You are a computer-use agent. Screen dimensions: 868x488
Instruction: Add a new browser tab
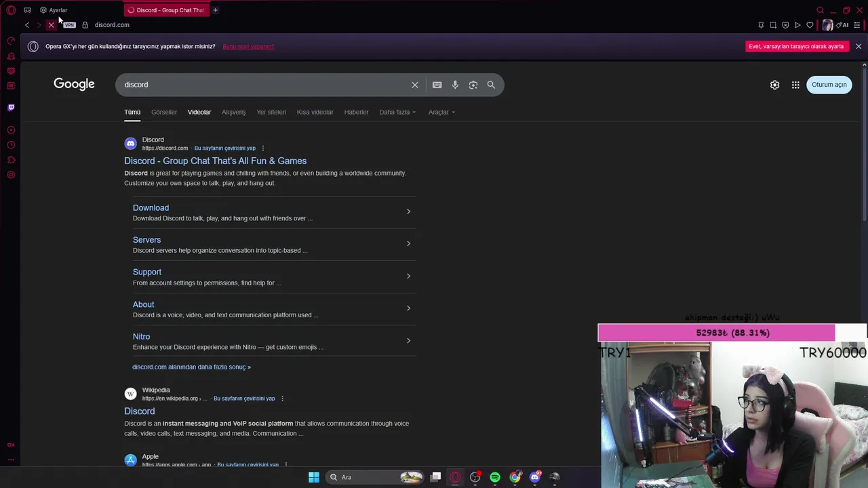pyautogui.click(x=215, y=10)
